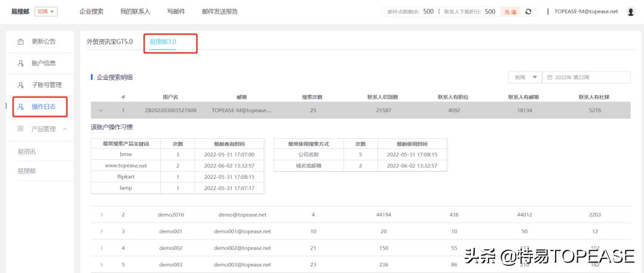
Task: Click keyword cell flipkart
Action: click(126, 177)
